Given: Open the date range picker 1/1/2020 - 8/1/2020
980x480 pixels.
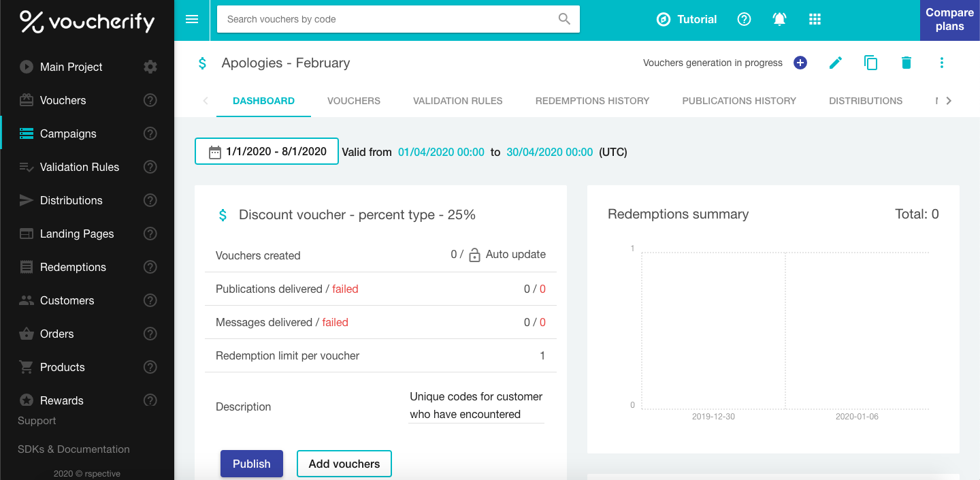Looking at the screenshot, I should pyautogui.click(x=267, y=151).
